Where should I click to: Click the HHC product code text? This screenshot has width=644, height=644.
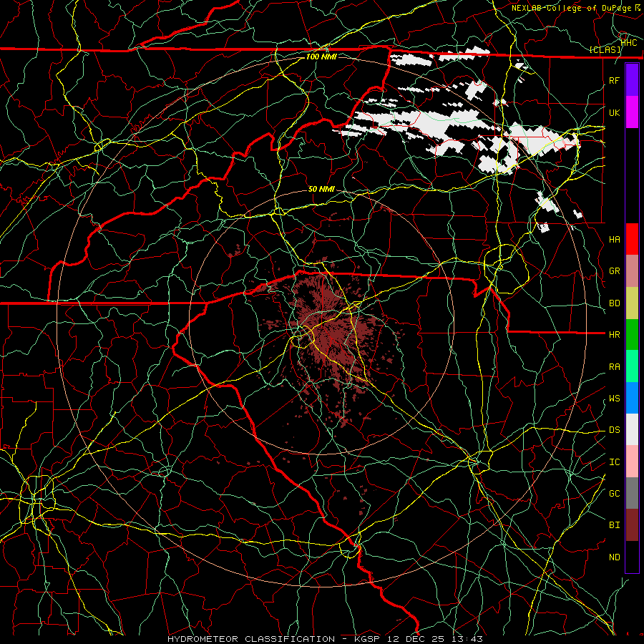(x=629, y=43)
